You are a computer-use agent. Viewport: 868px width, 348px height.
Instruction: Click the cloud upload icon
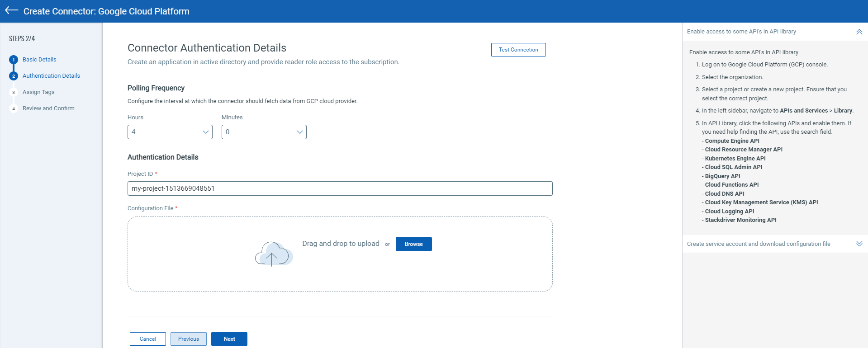(x=274, y=254)
